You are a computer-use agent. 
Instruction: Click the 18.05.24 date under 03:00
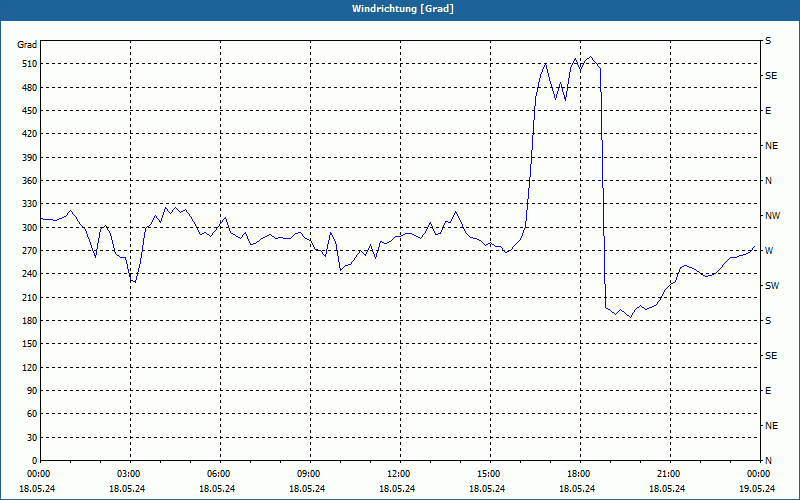[x=127, y=488]
